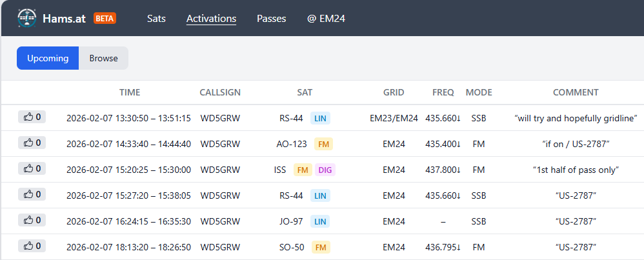Click the DIG badge next to ISS
The width and height of the screenshot is (644, 260).
[325, 170]
